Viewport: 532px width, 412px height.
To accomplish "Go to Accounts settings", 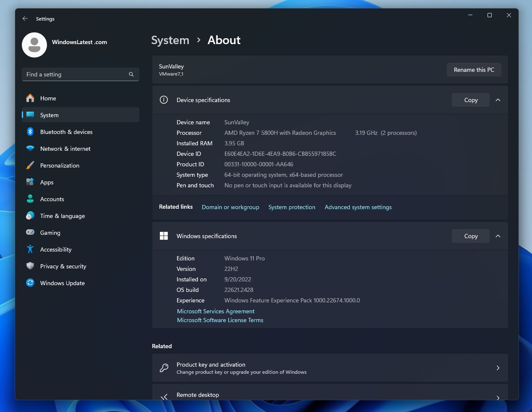I will point(81,199).
